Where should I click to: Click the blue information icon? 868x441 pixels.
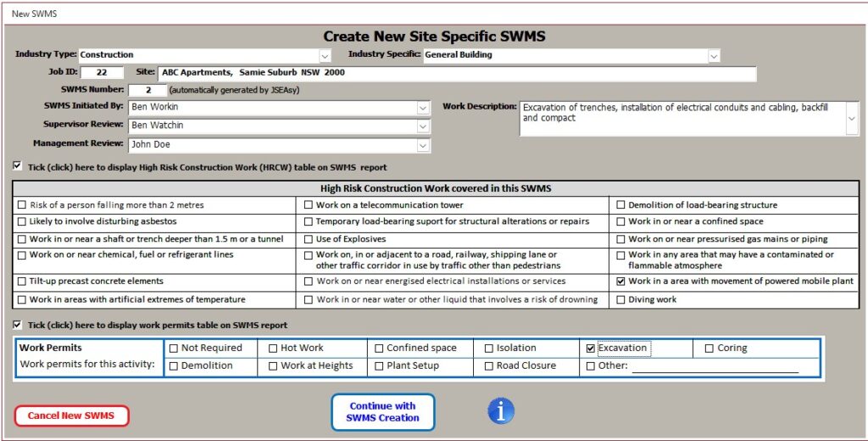[501, 410]
